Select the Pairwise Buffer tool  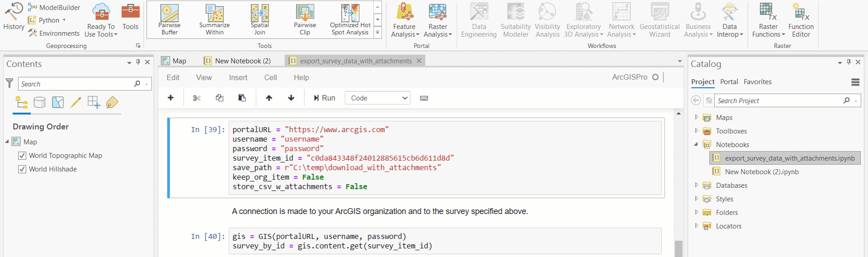170,19
